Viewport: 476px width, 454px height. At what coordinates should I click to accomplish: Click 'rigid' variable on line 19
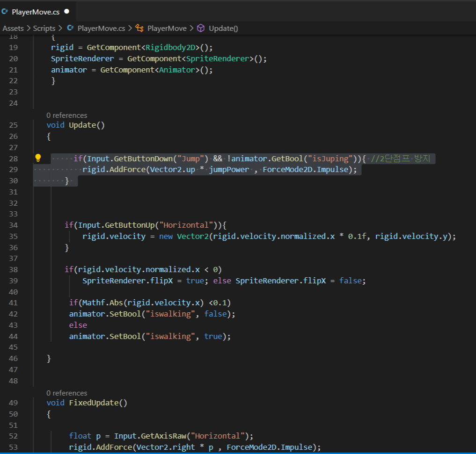62,48
